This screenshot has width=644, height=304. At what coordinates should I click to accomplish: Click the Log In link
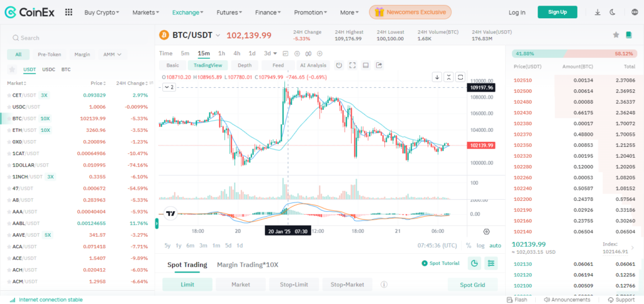(517, 13)
